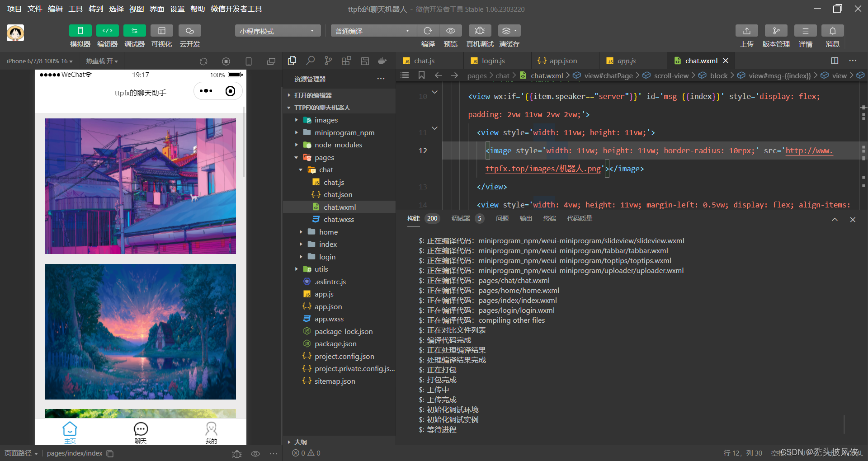Click the sunset forest image thumbnail

(x=141, y=332)
